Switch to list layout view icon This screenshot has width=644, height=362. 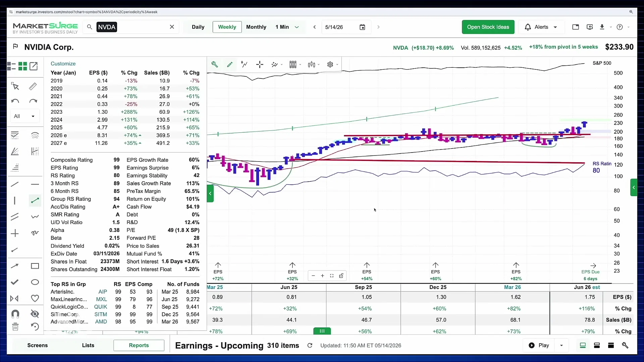[x=11, y=66]
